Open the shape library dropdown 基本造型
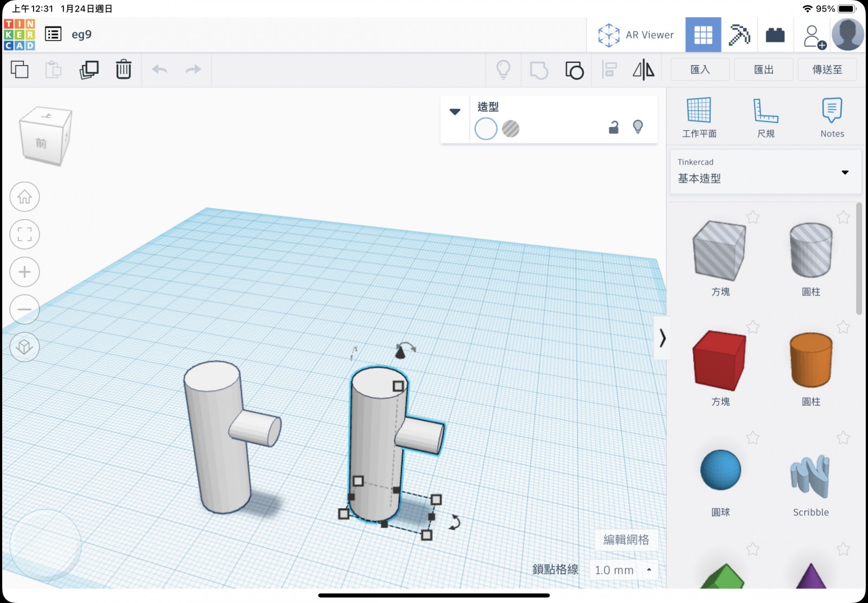Screen dimensions: 868x603 765,172
